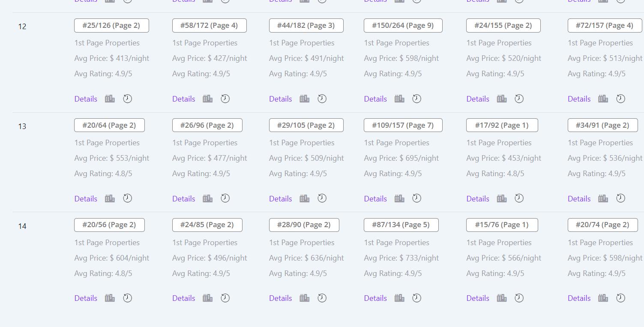Click the #28/90 (Page 2) badge
Image resolution: width=644 pixels, height=327 pixels.
pyautogui.click(x=304, y=225)
